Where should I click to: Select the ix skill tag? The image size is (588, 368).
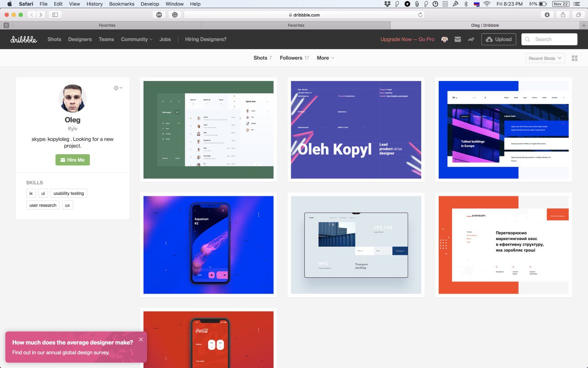click(31, 193)
